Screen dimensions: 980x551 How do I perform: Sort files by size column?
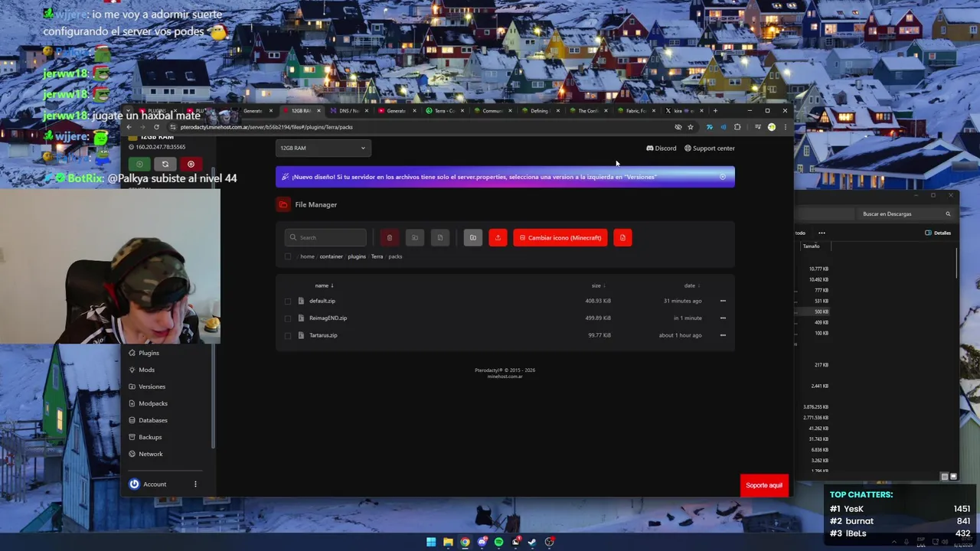coord(599,285)
